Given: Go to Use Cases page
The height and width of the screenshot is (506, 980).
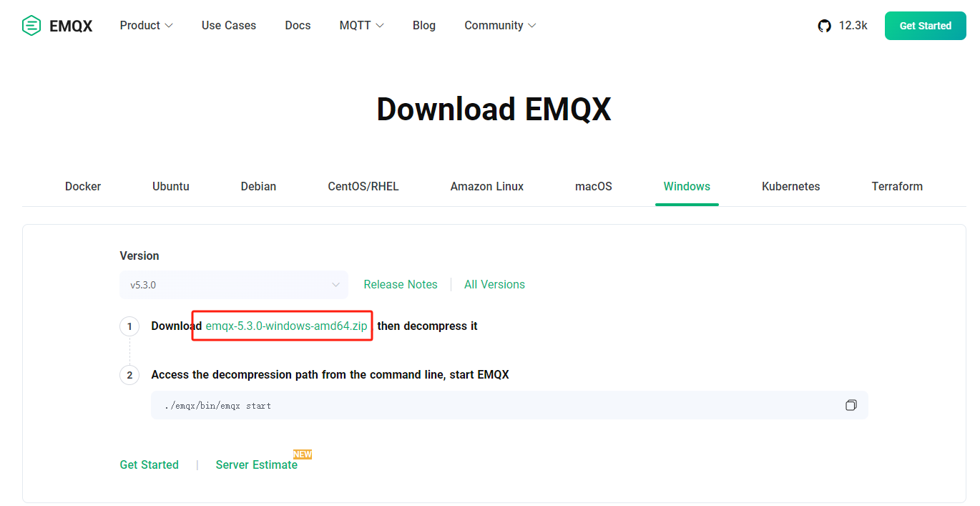Looking at the screenshot, I should [x=229, y=25].
